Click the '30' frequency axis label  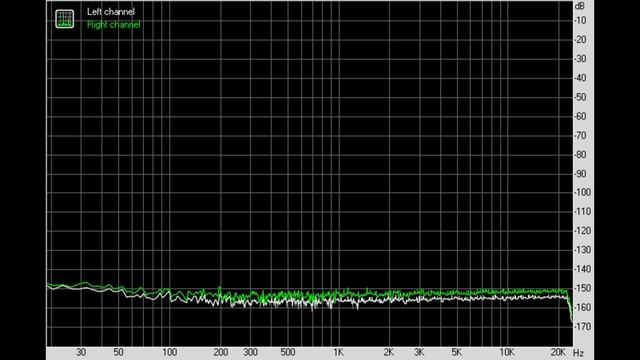pyautogui.click(x=81, y=352)
